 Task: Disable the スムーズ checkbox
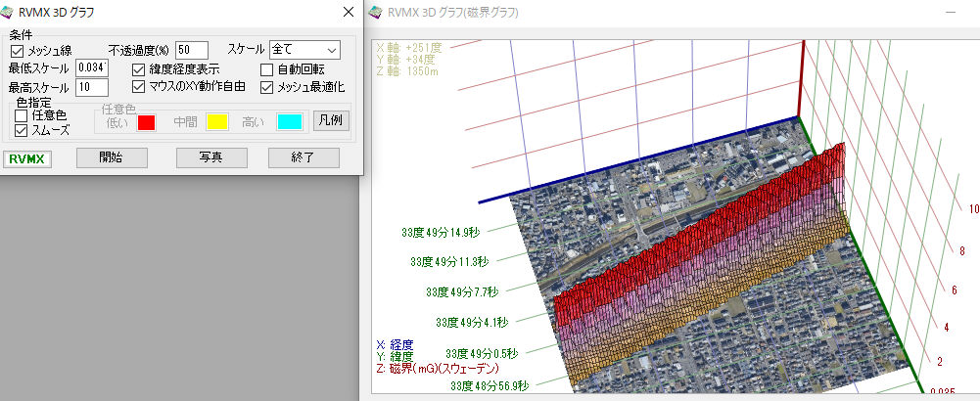[21, 129]
